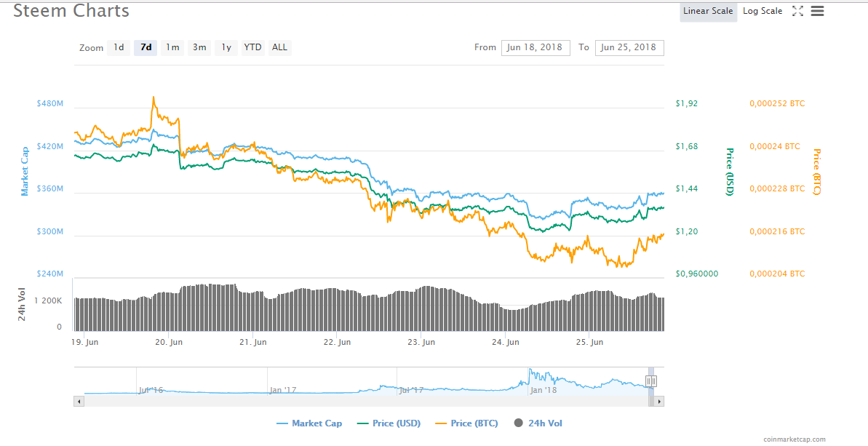Click the 25. Jun axis label
Image resolution: width=868 pixels, height=446 pixels.
click(589, 343)
